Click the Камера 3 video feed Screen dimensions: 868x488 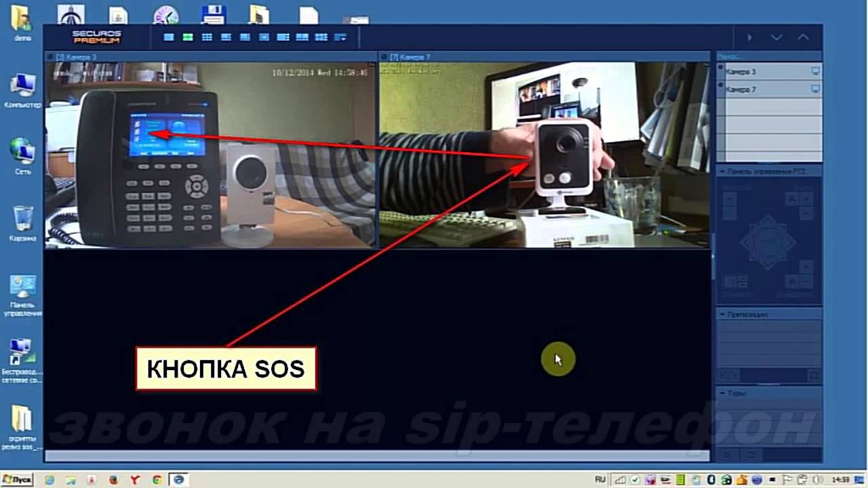210,155
